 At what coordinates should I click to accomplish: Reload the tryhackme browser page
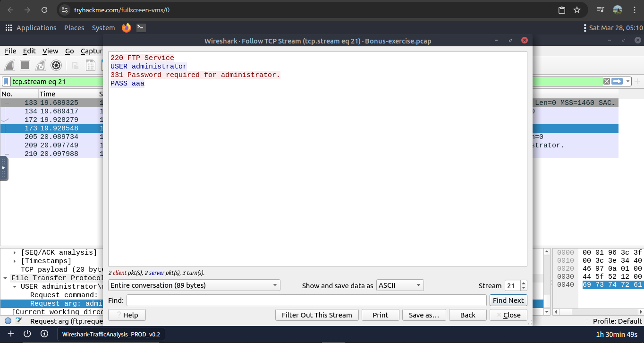click(x=44, y=10)
